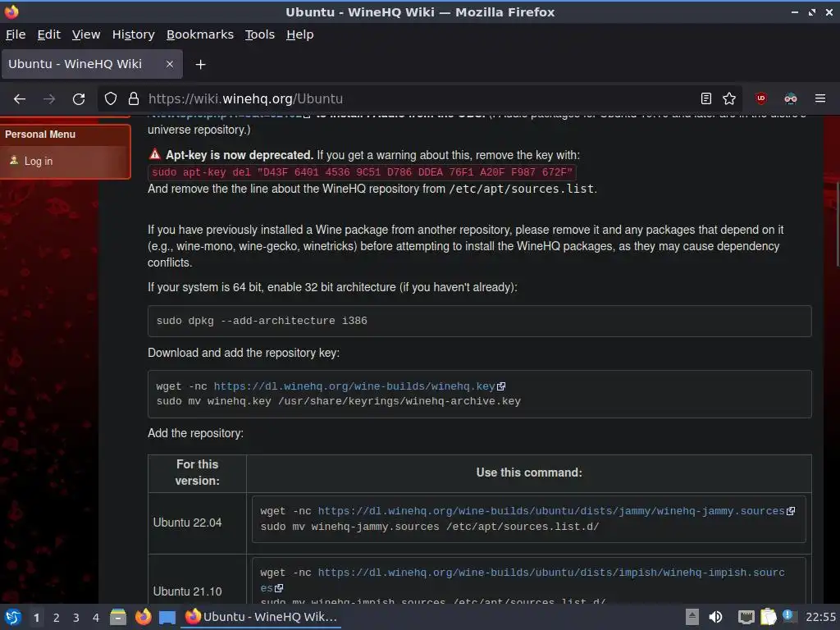Open the Firefox hamburger application menu
This screenshot has width=840, height=630.
pos(820,98)
